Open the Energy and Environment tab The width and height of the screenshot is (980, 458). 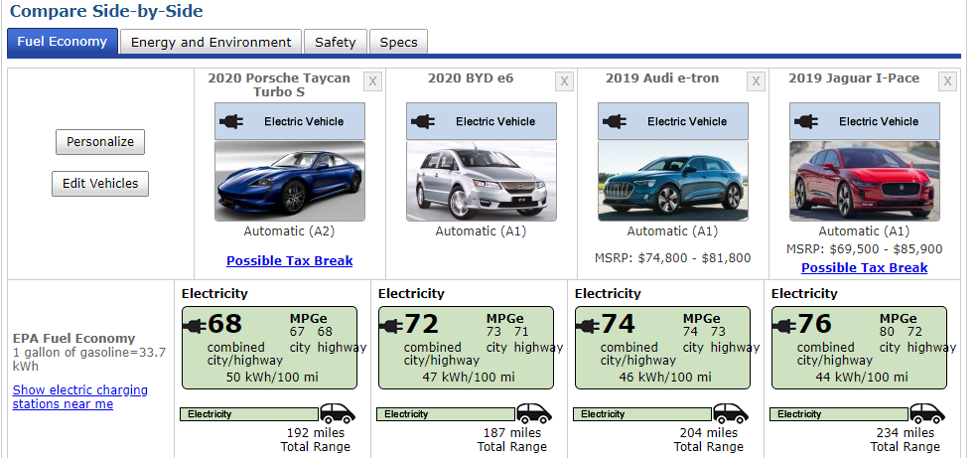pyautogui.click(x=210, y=43)
